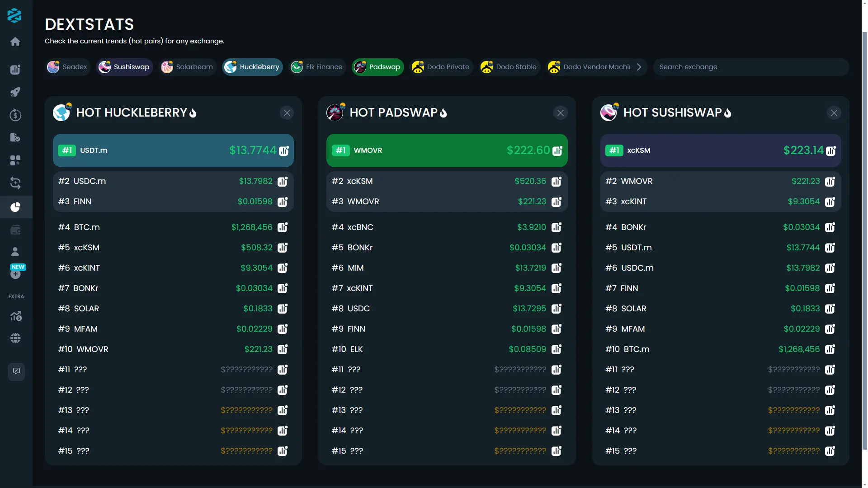Open the feedback chat icon in sidebar
868x488 pixels.
pyautogui.click(x=16, y=371)
